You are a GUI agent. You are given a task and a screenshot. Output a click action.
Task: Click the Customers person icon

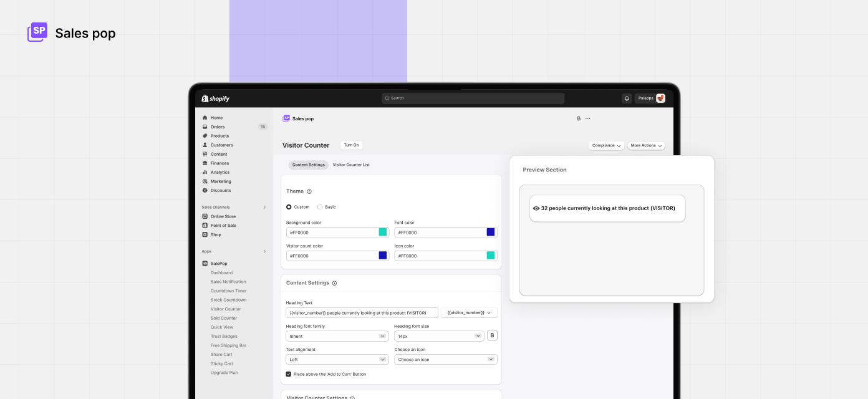click(x=205, y=145)
